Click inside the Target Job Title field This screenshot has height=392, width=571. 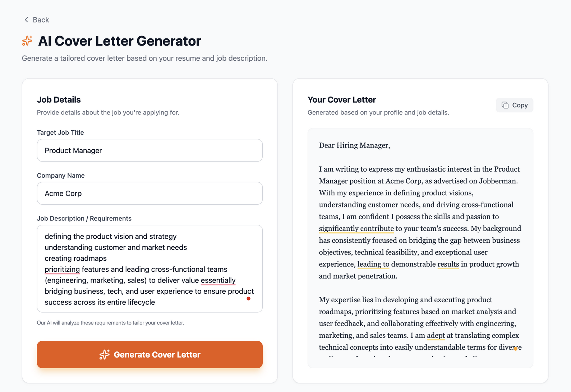click(149, 150)
